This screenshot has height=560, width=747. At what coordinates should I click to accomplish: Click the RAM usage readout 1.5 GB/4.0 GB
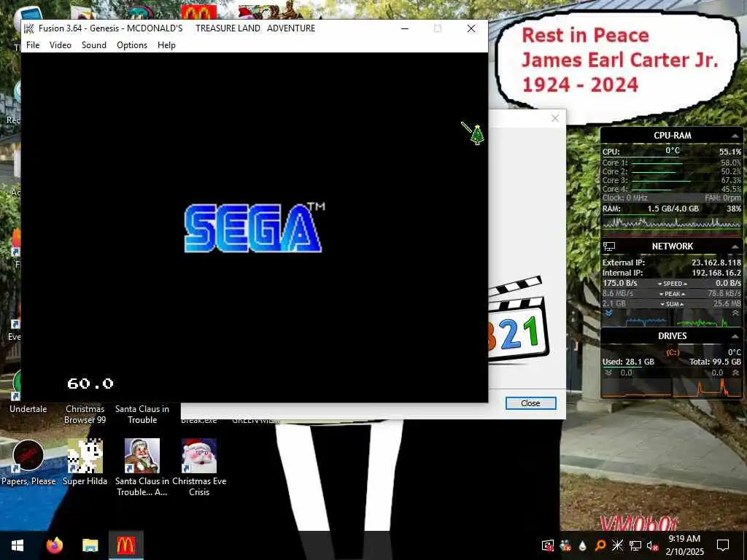673,209
